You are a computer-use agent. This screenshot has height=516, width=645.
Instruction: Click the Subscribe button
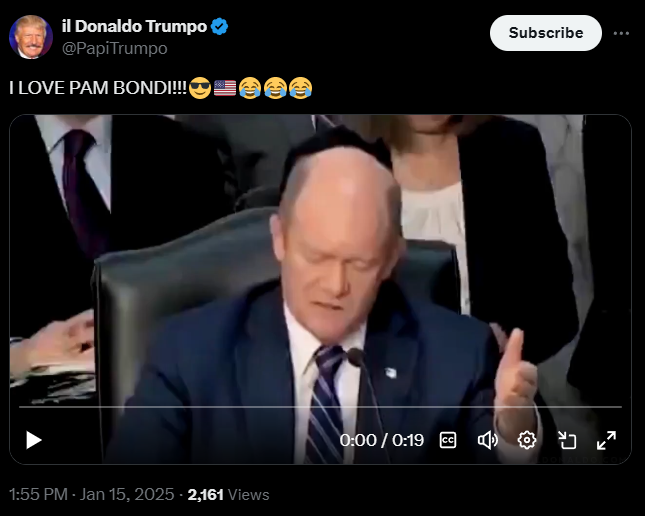(x=545, y=33)
